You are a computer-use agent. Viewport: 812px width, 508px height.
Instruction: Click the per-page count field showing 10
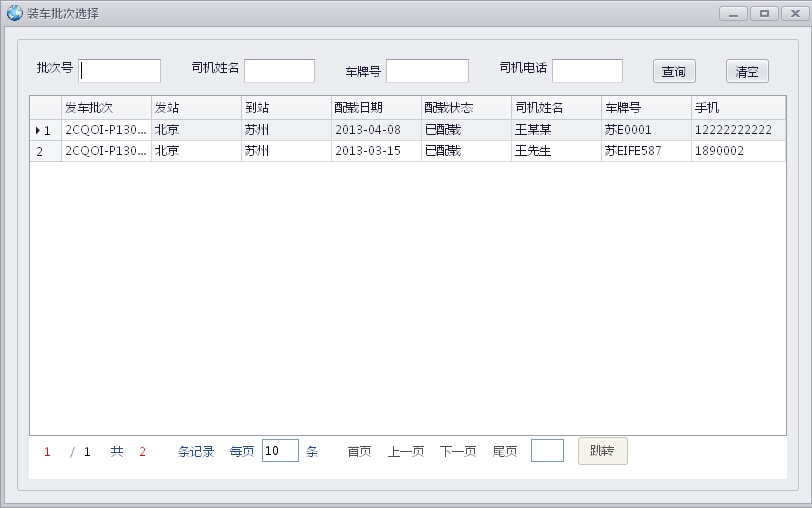click(280, 451)
